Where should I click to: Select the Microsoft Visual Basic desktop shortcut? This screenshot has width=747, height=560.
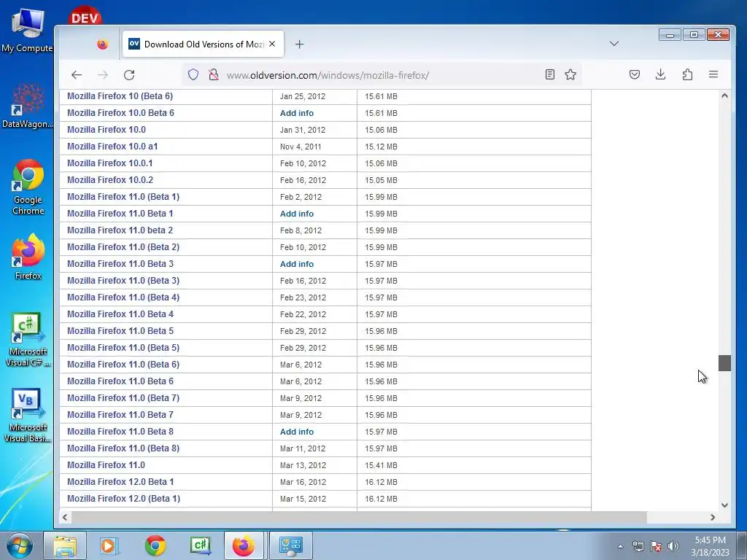coord(27,416)
